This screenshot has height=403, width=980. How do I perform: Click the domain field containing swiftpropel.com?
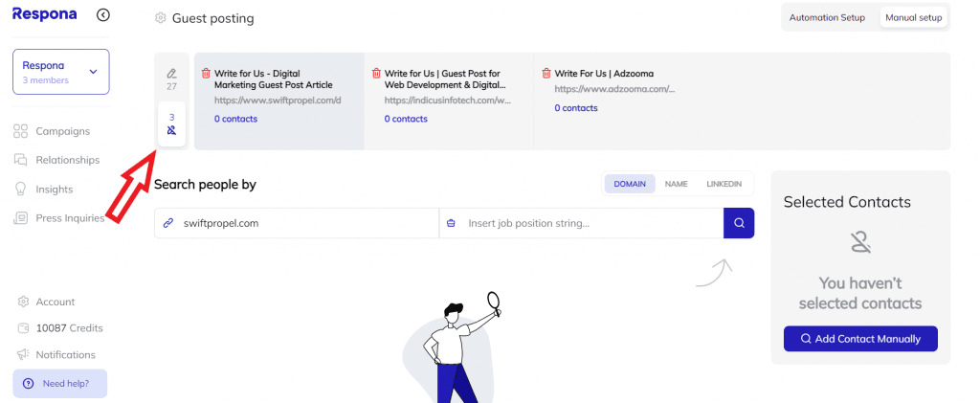[297, 223]
